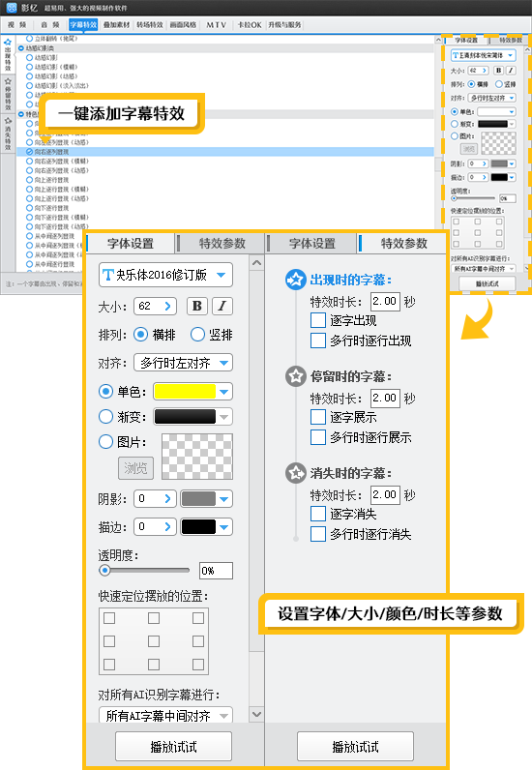This screenshot has height=770, width=532.
Task: Open the enlarged 多行时左对齐 alignment dropdown
Action: [183, 363]
